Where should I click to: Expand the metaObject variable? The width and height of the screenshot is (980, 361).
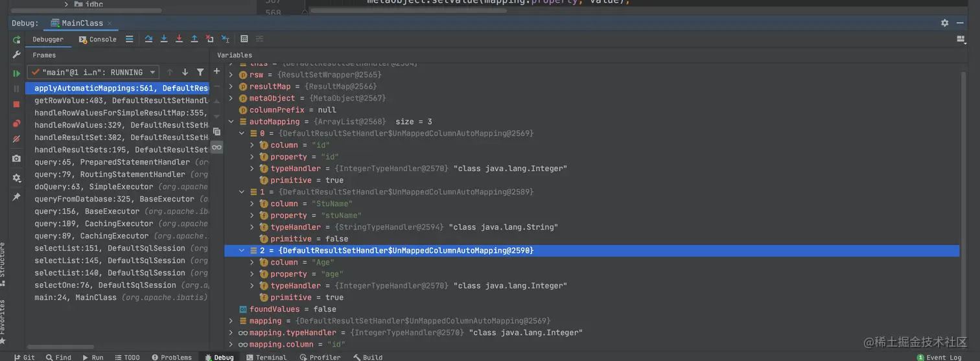coord(231,98)
